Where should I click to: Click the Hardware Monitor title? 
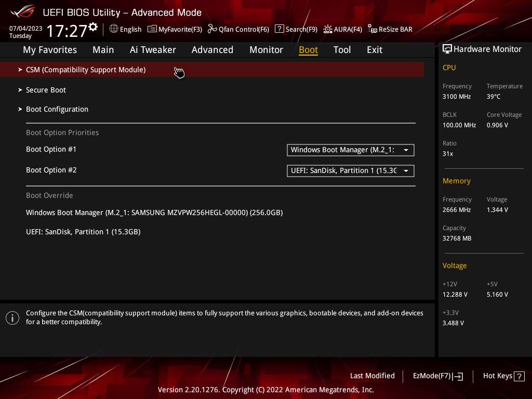pos(487,49)
